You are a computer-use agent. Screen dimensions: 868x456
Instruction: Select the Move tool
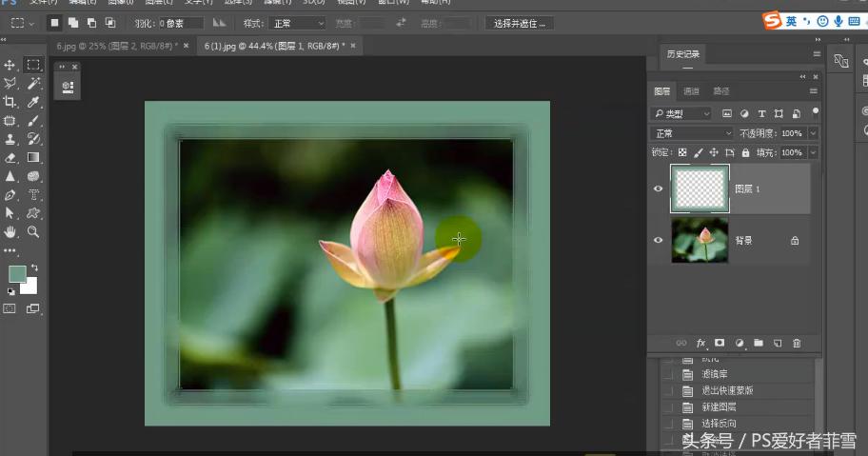[10, 66]
